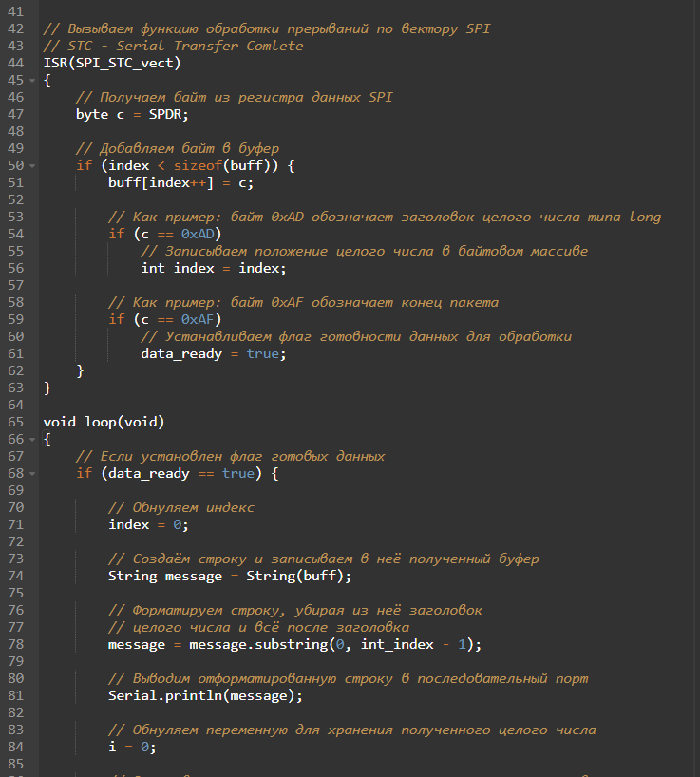Place cursor on ISR(SPI_STC_vect) declaration
This screenshot has height=777, width=700.
pyautogui.click(x=112, y=63)
